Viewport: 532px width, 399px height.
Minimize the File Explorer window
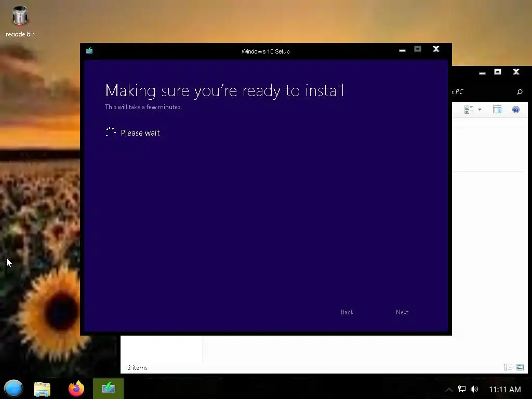482,72
